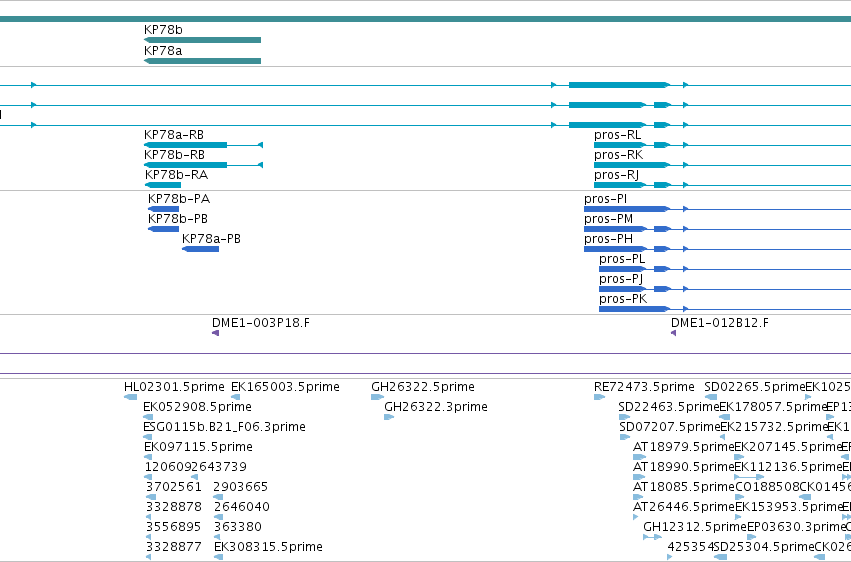Viewport: 851px width, 562px height.
Task: Click the AT18085.5prime EST label
Action: coord(683,487)
